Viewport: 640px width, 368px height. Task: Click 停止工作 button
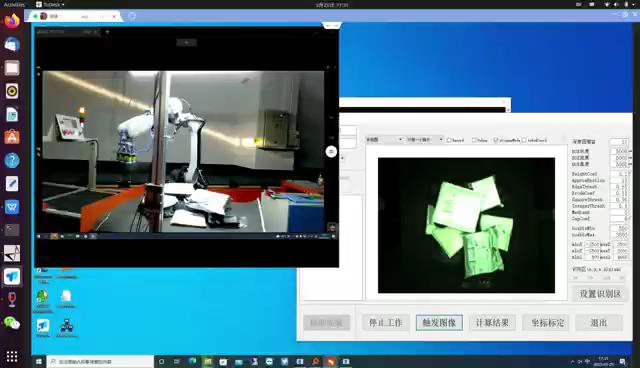tap(385, 323)
